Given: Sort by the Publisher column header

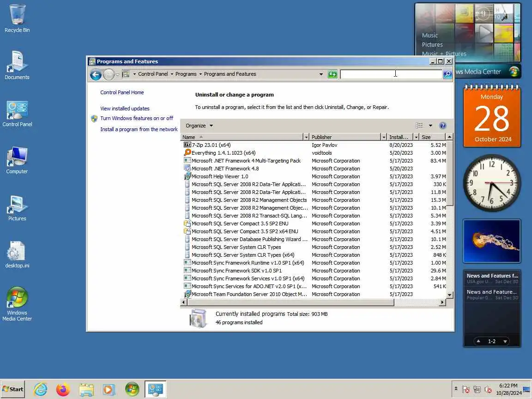Looking at the screenshot, I should (345, 137).
